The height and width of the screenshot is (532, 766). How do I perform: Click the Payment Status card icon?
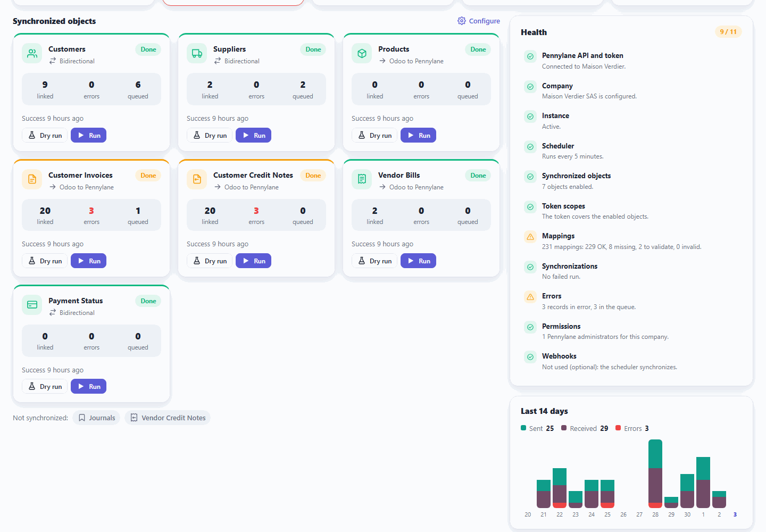coord(32,305)
